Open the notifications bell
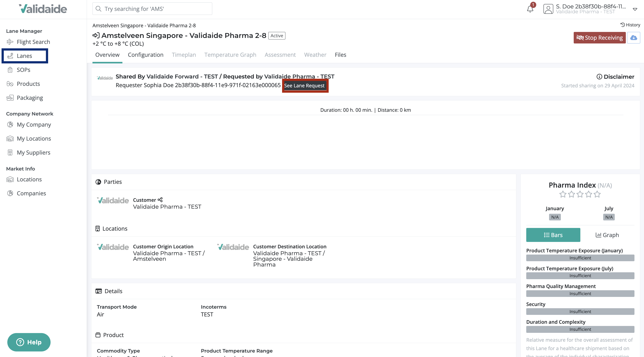The width and height of the screenshot is (644, 357). [530, 9]
